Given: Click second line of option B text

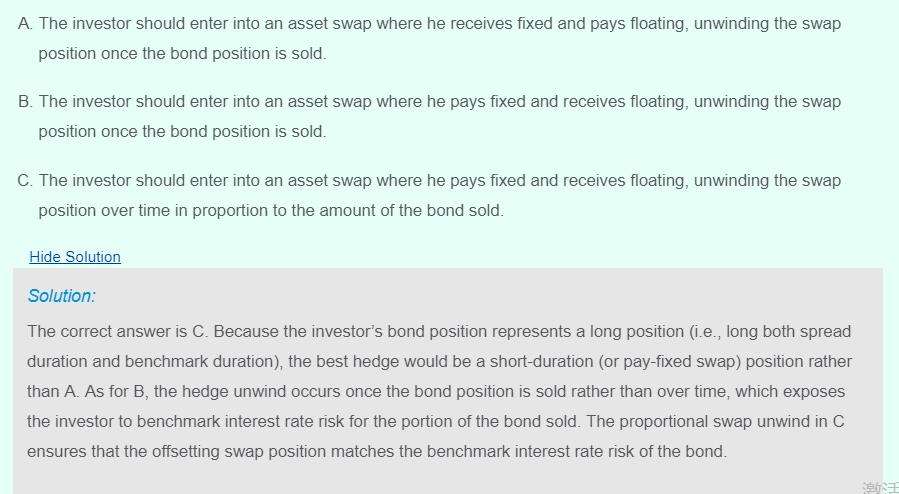Looking at the screenshot, I should pyautogui.click(x=182, y=132).
